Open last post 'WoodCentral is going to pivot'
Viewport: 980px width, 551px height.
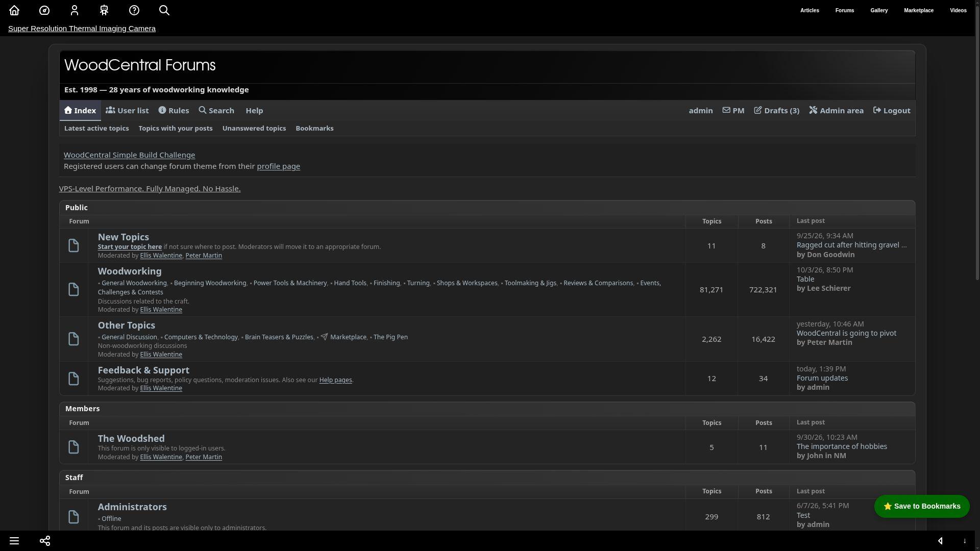(846, 333)
